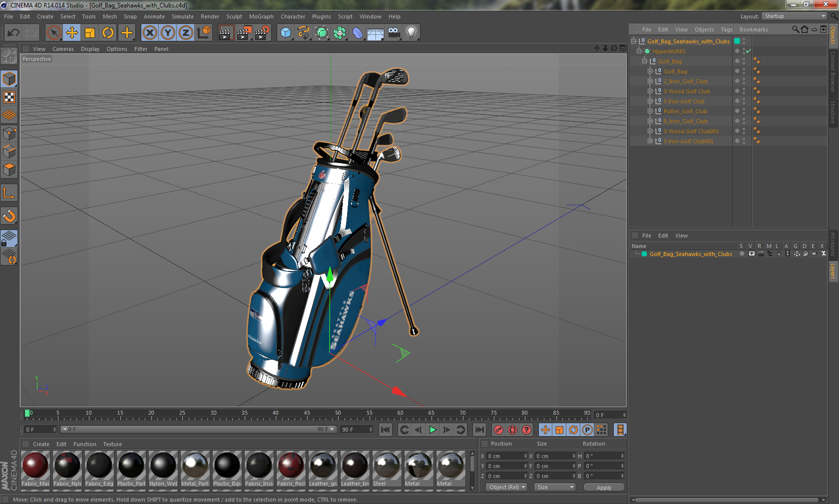Viewport: 839px width, 504px height.
Task: Open viewport Filter menu
Action: [141, 49]
